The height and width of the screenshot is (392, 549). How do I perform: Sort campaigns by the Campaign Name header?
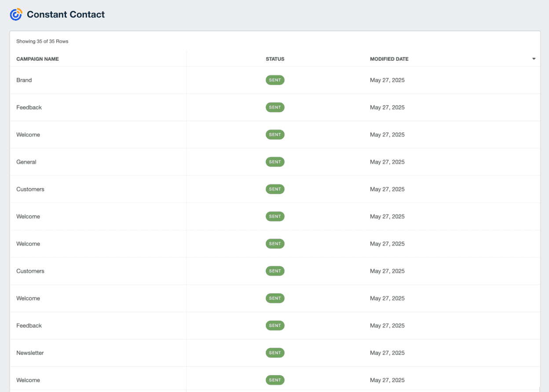click(37, 59)
